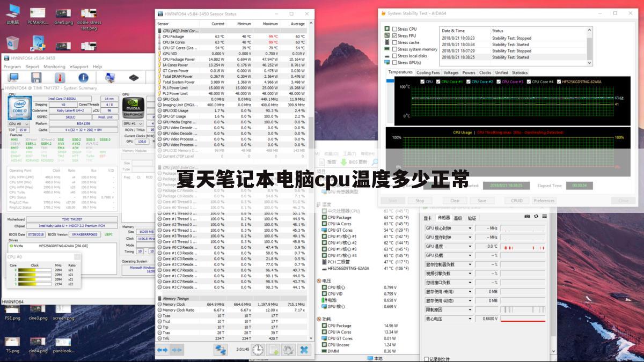Expand the GPU 核心频率 dropdown
The image size is (644, 362).
[x=470, y=228]
